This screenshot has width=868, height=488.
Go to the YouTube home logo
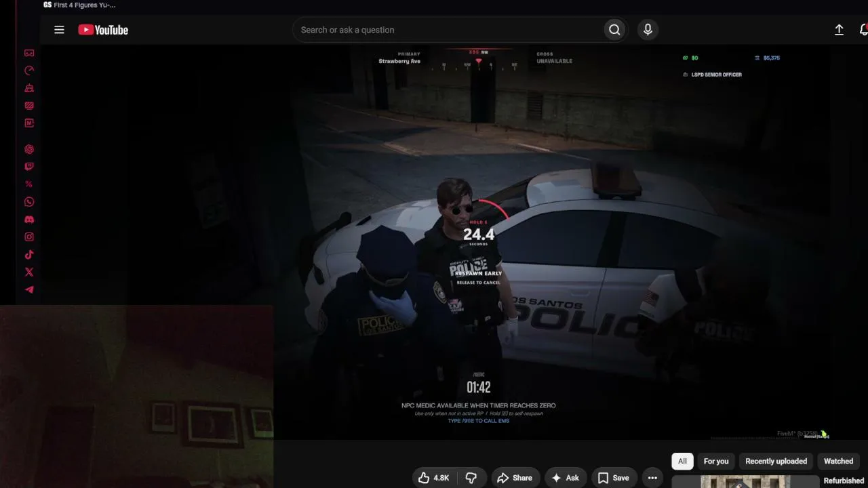(103, 30)
